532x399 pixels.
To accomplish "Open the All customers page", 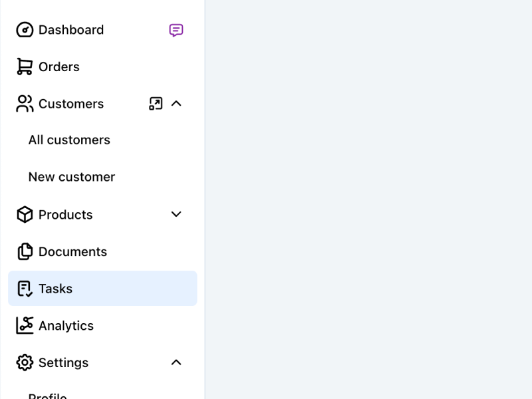I will (69, 140).
